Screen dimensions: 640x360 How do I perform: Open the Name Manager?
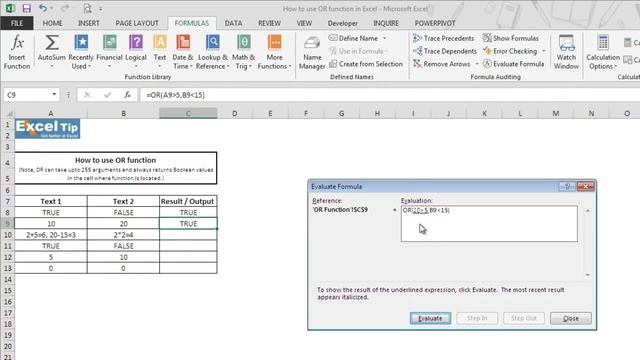click(312, 52)
